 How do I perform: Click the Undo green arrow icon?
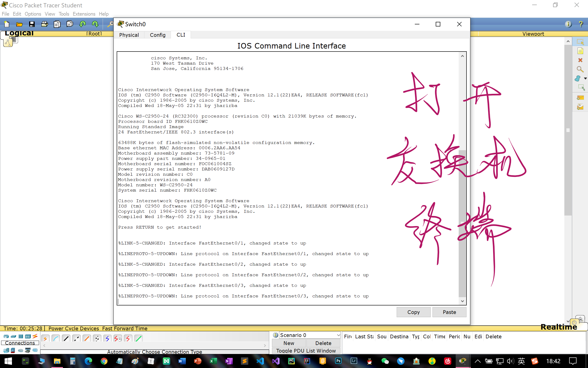83,24
